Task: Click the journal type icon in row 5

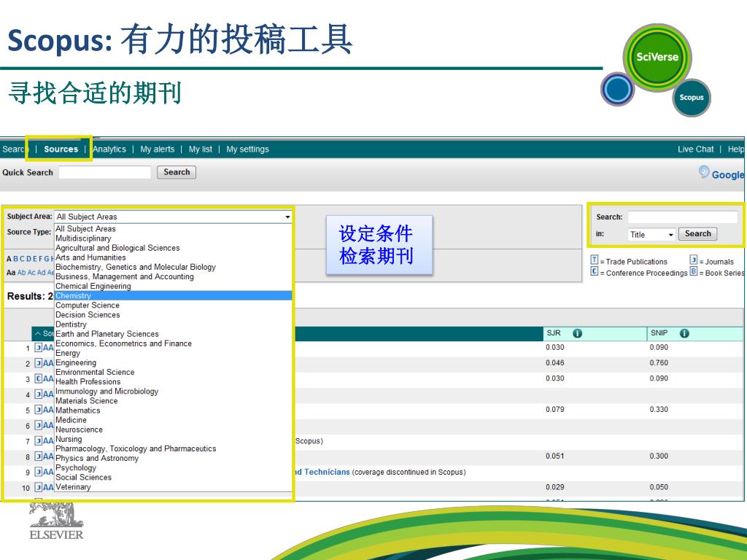Action: click(x=39, y=410)
